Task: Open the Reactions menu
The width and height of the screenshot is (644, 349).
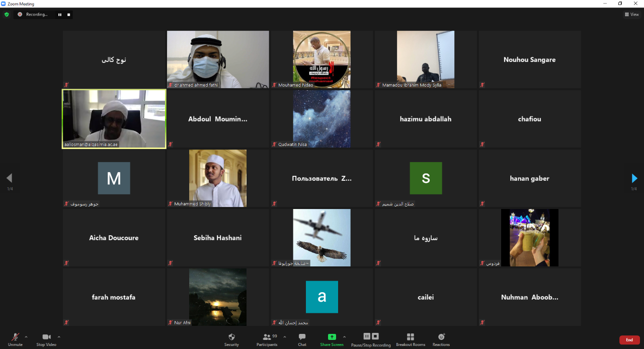Action: 441,339
